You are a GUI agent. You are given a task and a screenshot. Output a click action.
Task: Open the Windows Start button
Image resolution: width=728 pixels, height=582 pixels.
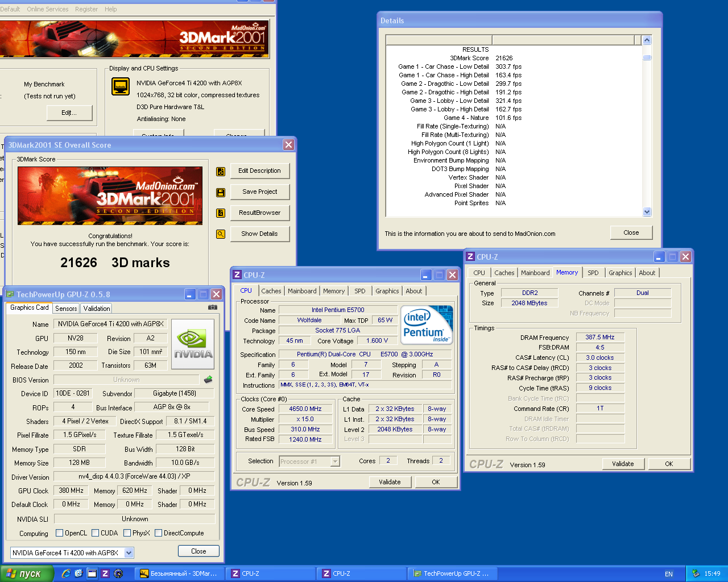[27, 573]
